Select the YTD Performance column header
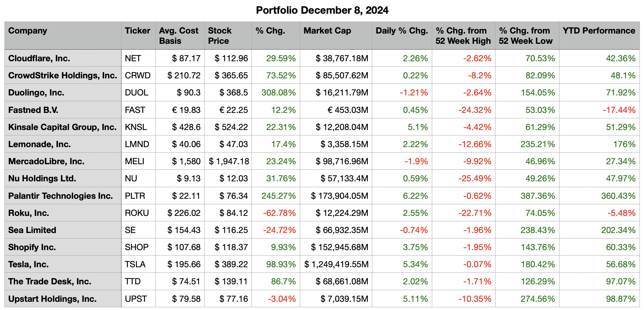 click(598, 31)
